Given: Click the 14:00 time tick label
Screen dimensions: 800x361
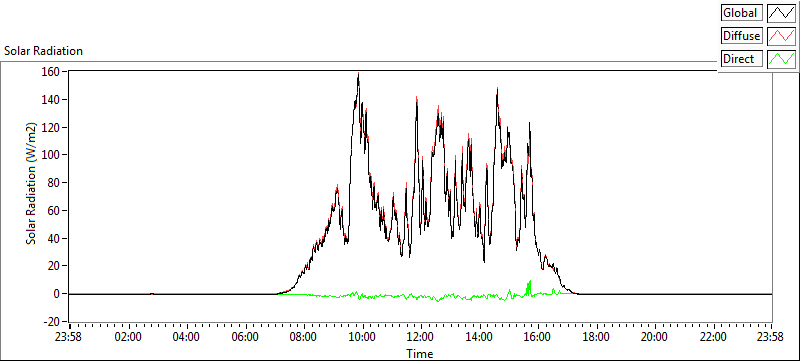Looking at the screenshot, I should pos(480,337).
